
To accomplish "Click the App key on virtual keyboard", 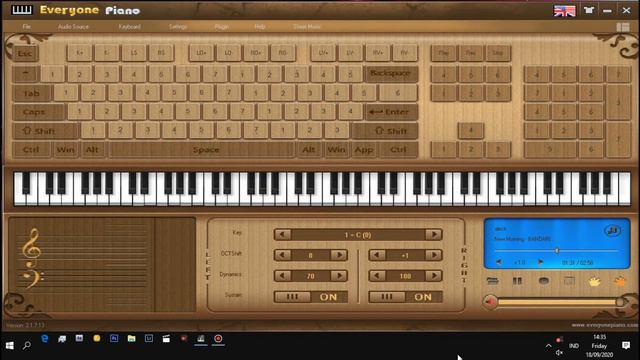I will pyautogui.click(x=364, y=150).
